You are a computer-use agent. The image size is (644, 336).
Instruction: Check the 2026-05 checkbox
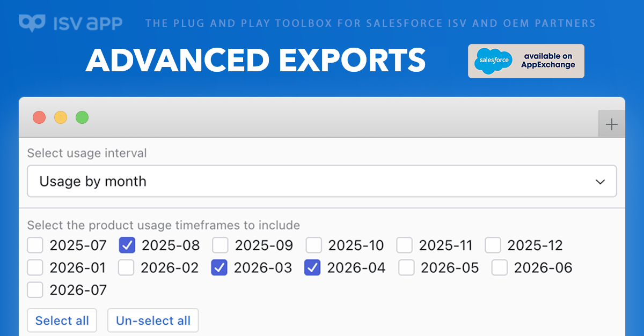tap(406, 267)
